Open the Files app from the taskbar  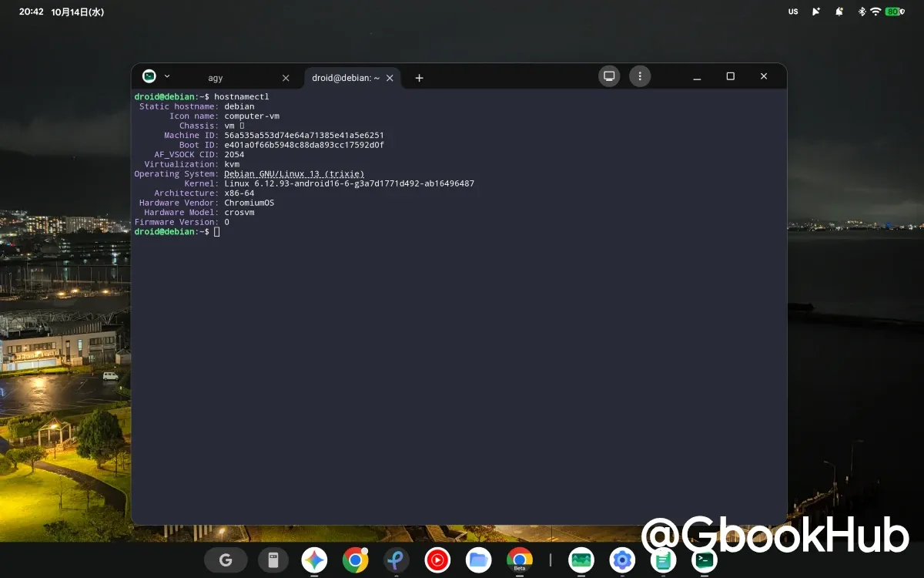coord(478,560)
